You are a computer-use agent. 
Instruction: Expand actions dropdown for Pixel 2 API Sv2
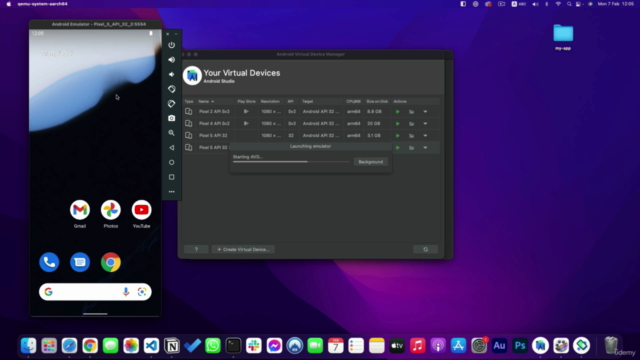coord(425,111)
